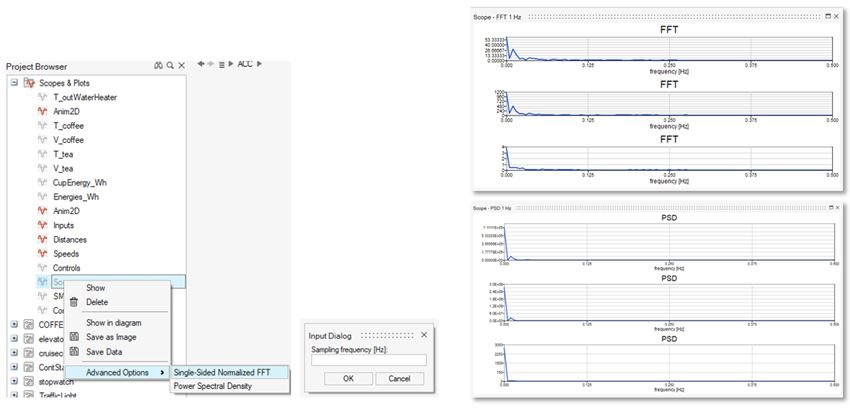Click the Scopes & Plots folder icon

(x=30, y=83)
